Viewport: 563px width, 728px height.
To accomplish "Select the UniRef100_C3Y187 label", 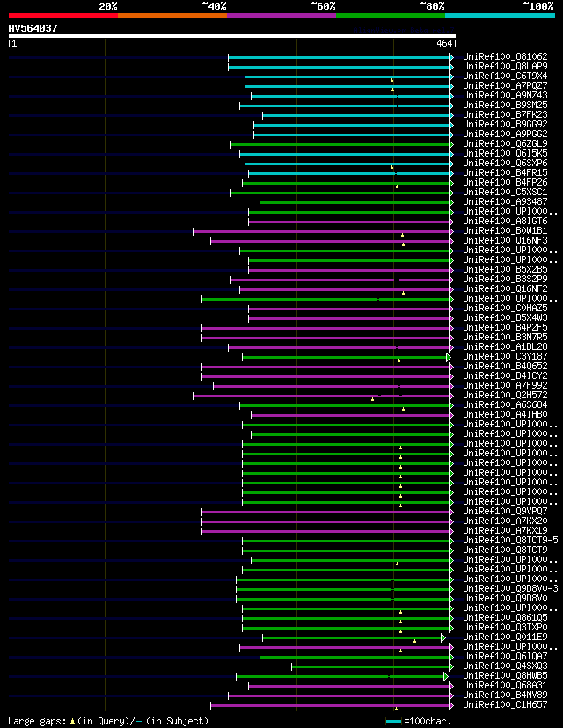I will click(505, 356).
